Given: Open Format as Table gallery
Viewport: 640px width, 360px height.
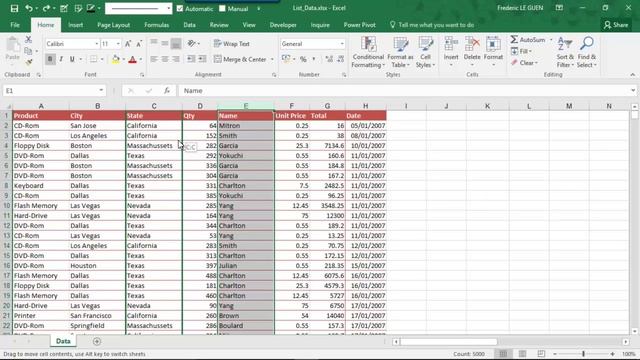Looking at the screenshot, I should point(400,52).
